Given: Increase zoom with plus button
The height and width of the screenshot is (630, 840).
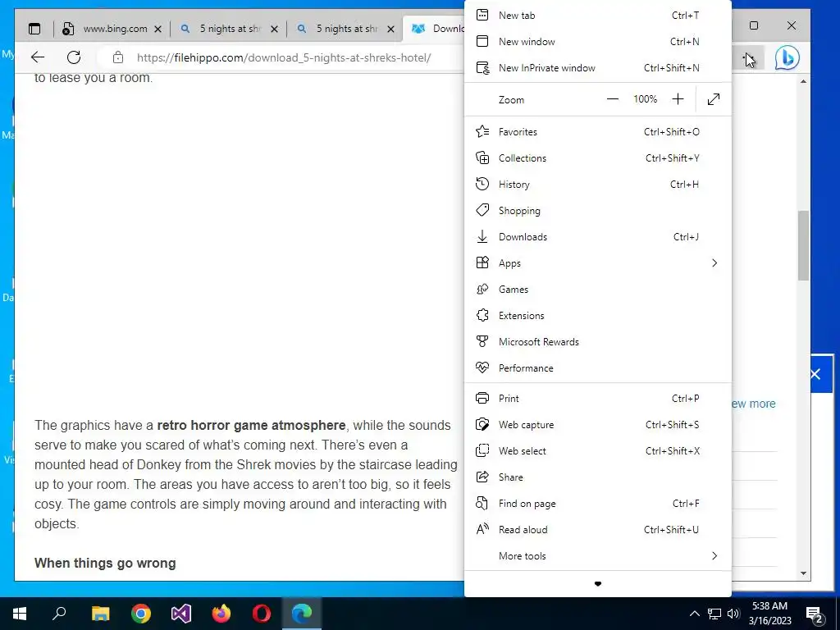Looking at the screenshot, I should (678, 99).
